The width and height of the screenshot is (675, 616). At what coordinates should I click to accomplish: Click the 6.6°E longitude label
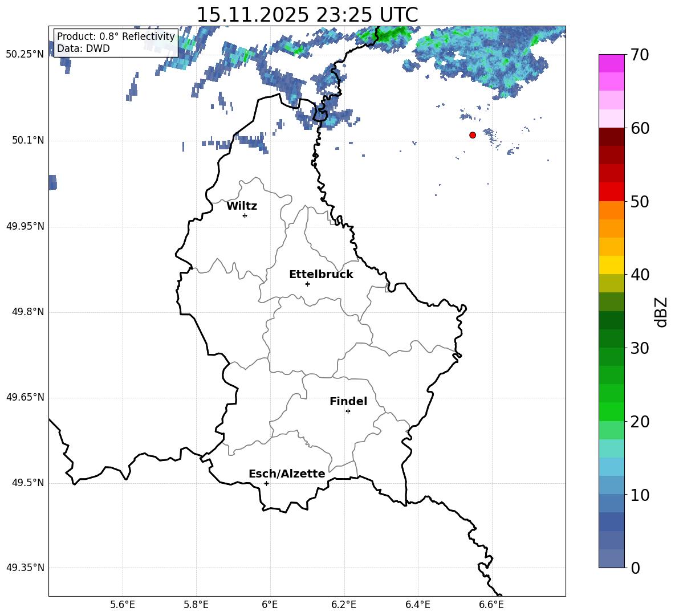pyautogui.click(x=491, y=605)
